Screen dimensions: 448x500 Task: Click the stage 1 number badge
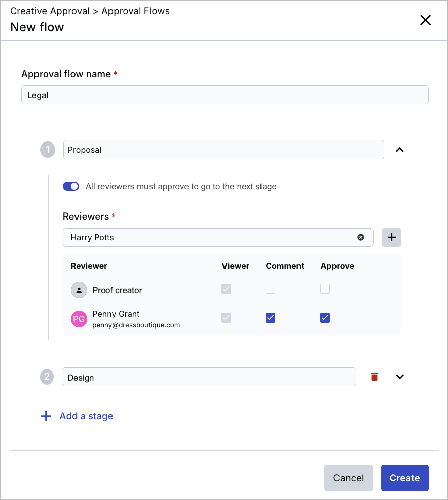47,150
